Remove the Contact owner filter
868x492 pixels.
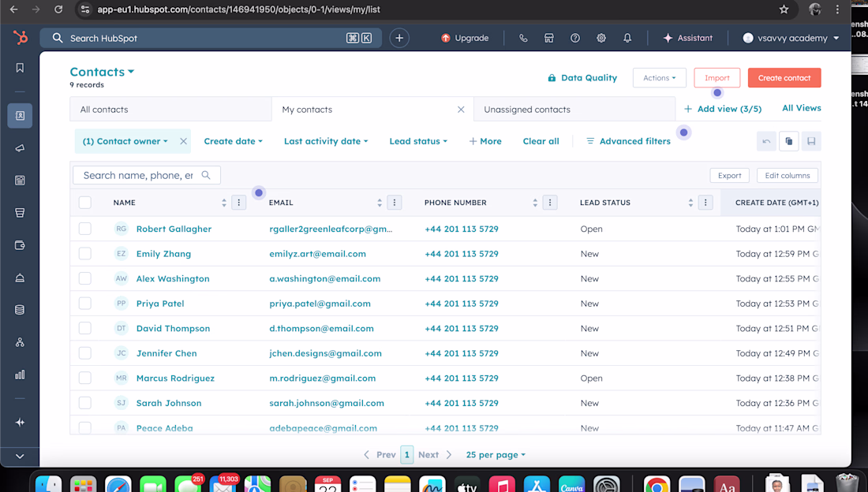click(x=183, y=141)
